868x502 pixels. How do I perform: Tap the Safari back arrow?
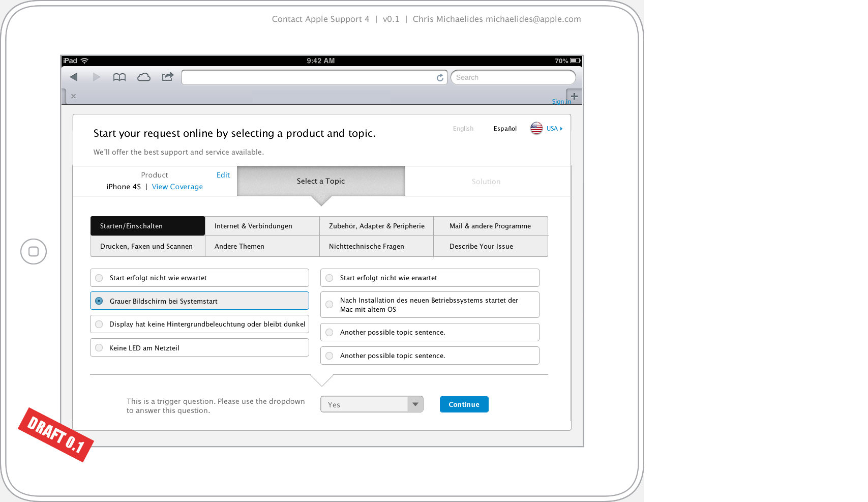pos(74,77)
